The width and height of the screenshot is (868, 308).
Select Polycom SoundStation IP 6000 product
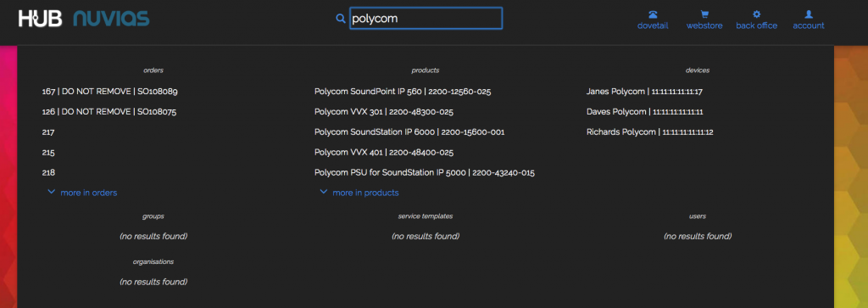click(409, 132)
